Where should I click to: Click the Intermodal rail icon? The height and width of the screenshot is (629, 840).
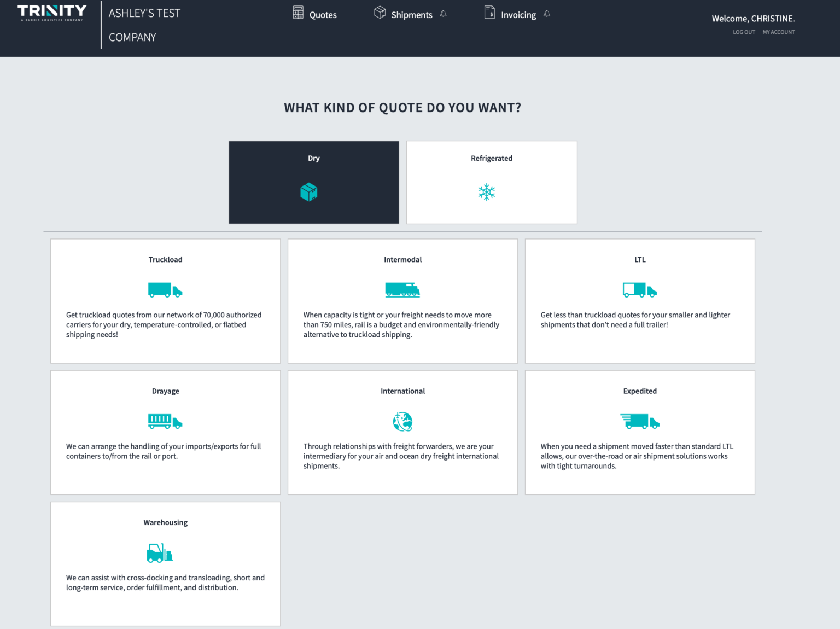point(402,290)
